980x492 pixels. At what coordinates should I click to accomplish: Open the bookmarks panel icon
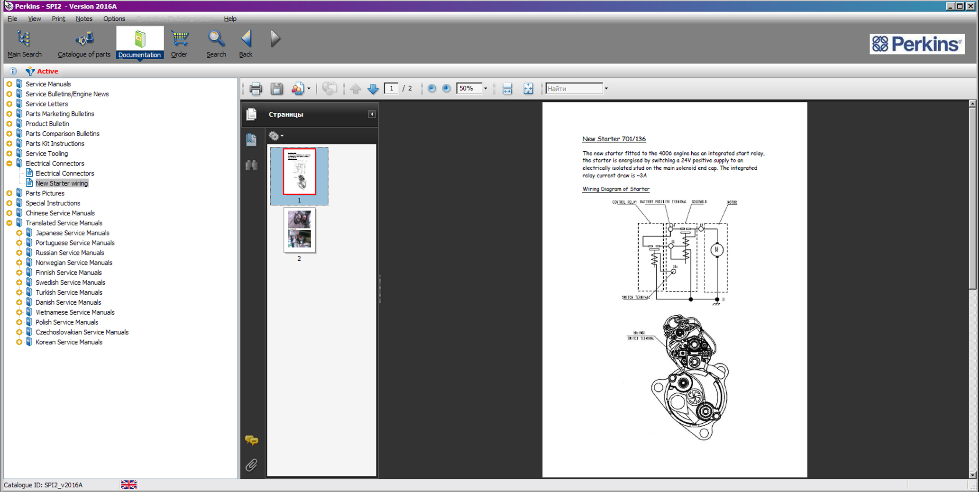pos(251,140)
